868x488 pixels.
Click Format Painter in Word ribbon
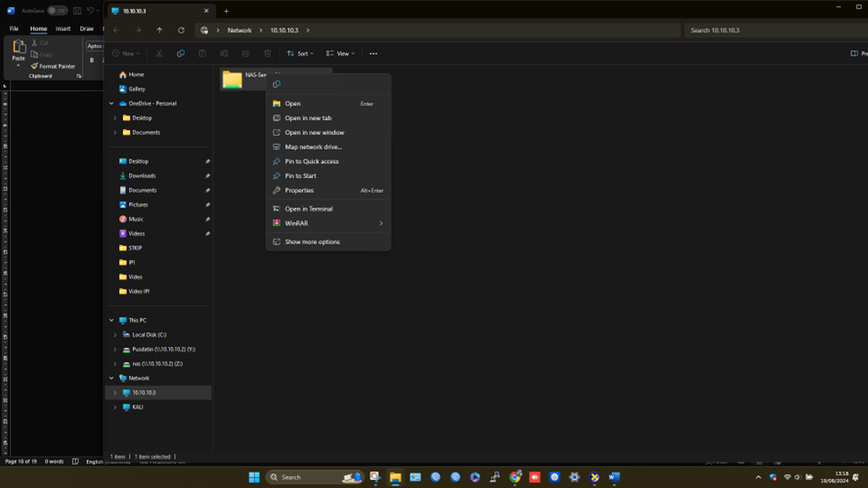pos(53,66)
